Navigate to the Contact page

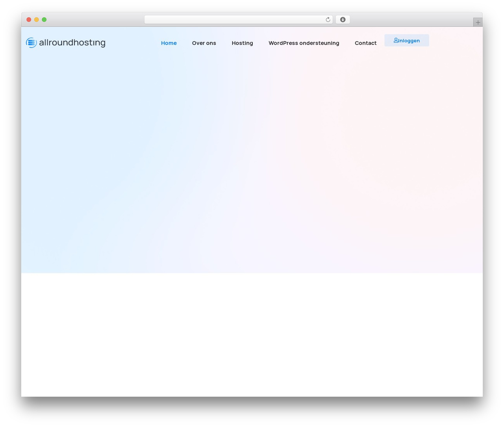click(x=365, y=43)
